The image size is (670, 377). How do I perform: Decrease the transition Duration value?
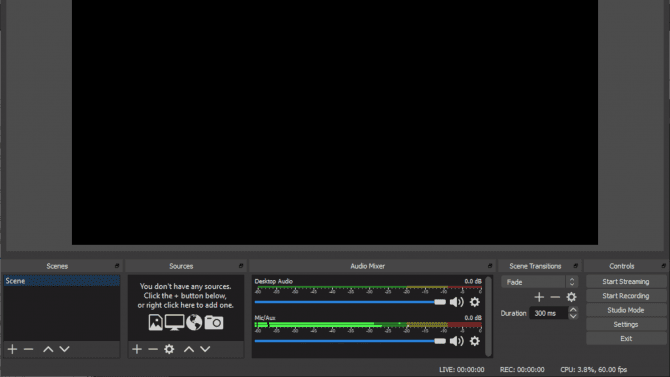click(x=573, y=316)
